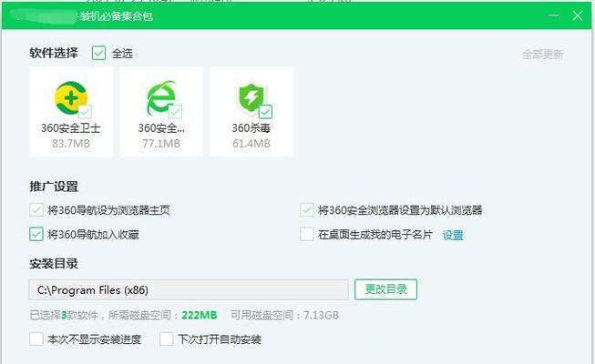Click the 83.7MB size text
Viewport: 595px width, 364px height.
click(x=71, y=144)
